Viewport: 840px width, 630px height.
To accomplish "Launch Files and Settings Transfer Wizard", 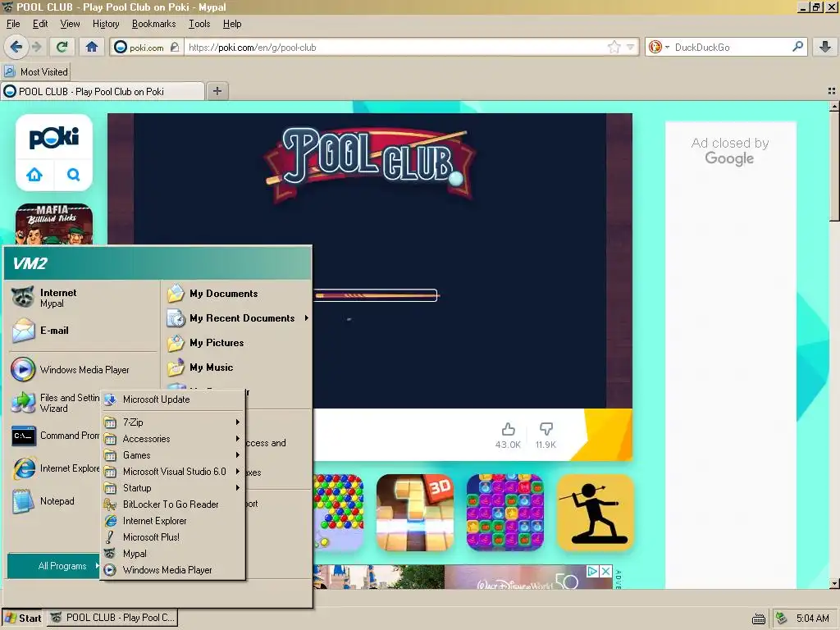I will coord(55,403).
